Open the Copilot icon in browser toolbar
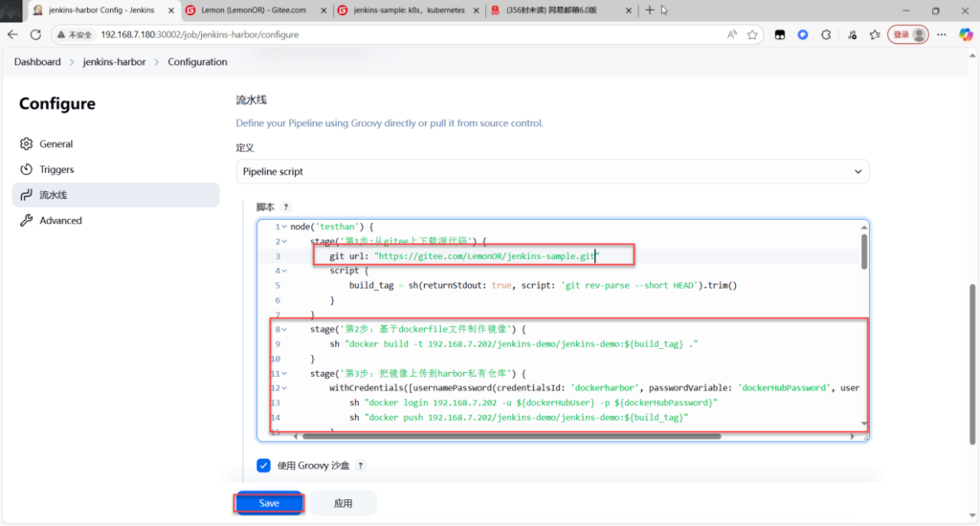 coord(965,34)
